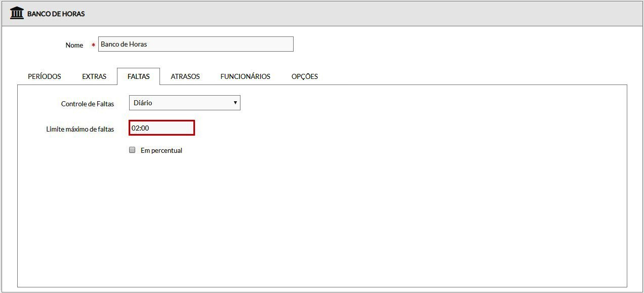The width and height of the screenshot is (644, 293).
Task: Click the Nome field label
Action: pos(74,45)
